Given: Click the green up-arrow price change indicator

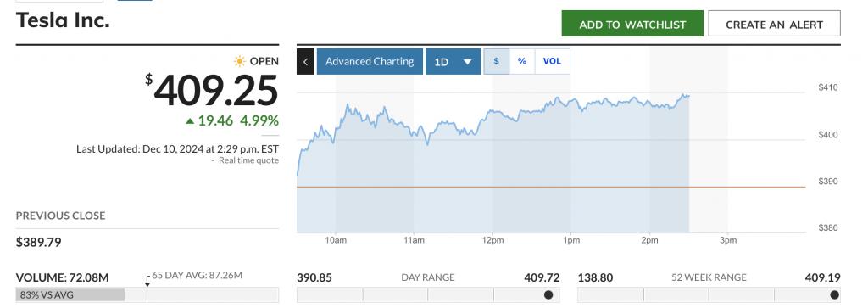Looking at the screenshot, I should pyautogui.click(x=190, y=120).
